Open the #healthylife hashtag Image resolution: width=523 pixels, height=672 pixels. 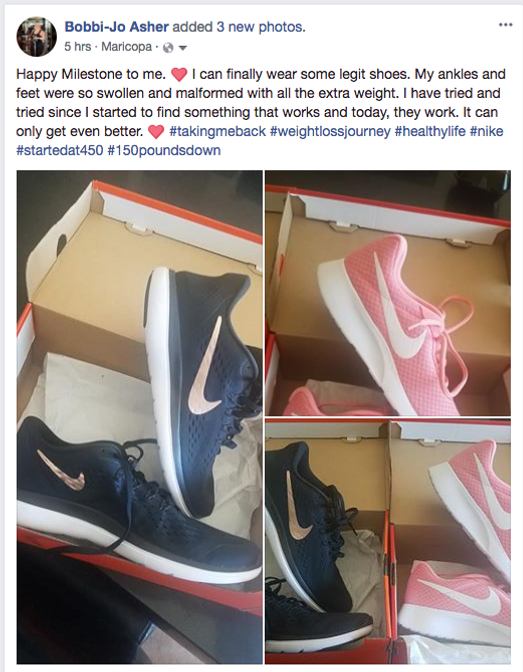click(x=430, y=131)
